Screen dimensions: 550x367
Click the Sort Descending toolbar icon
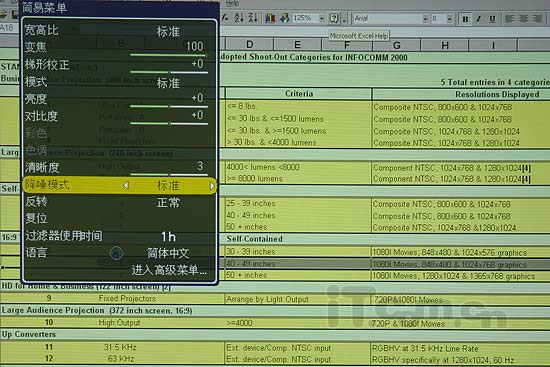click(253, 18)
